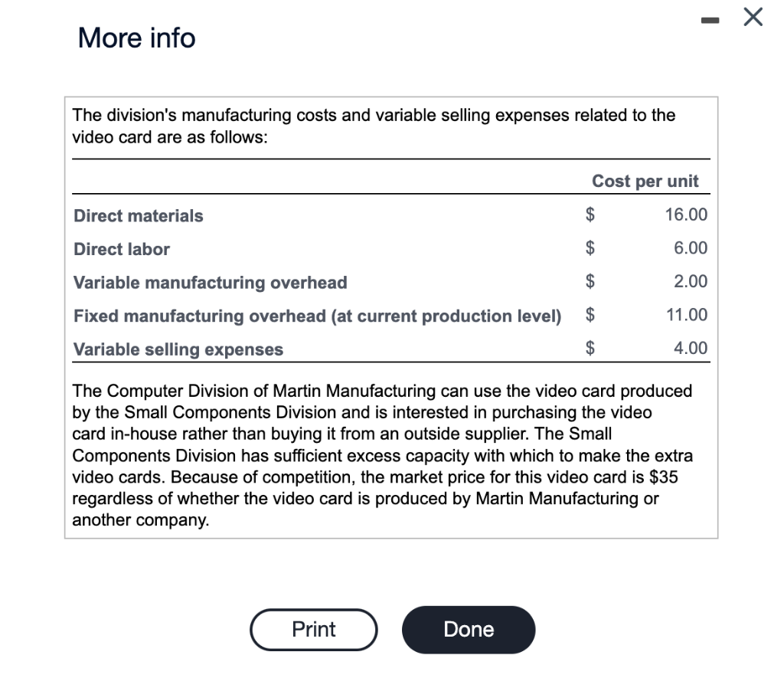The width and height of the screenshot is (784, 688).
Task: Click the Direct materials row label
Action: (139, 216)
